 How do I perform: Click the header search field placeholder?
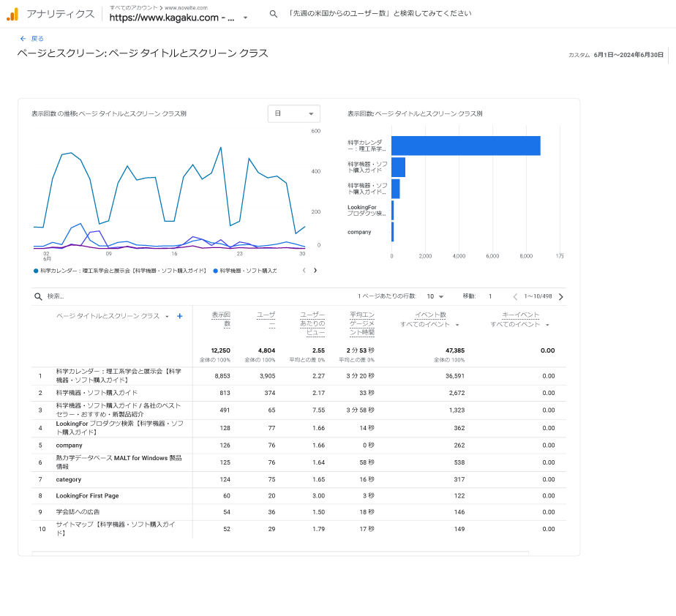coord(380,13)
